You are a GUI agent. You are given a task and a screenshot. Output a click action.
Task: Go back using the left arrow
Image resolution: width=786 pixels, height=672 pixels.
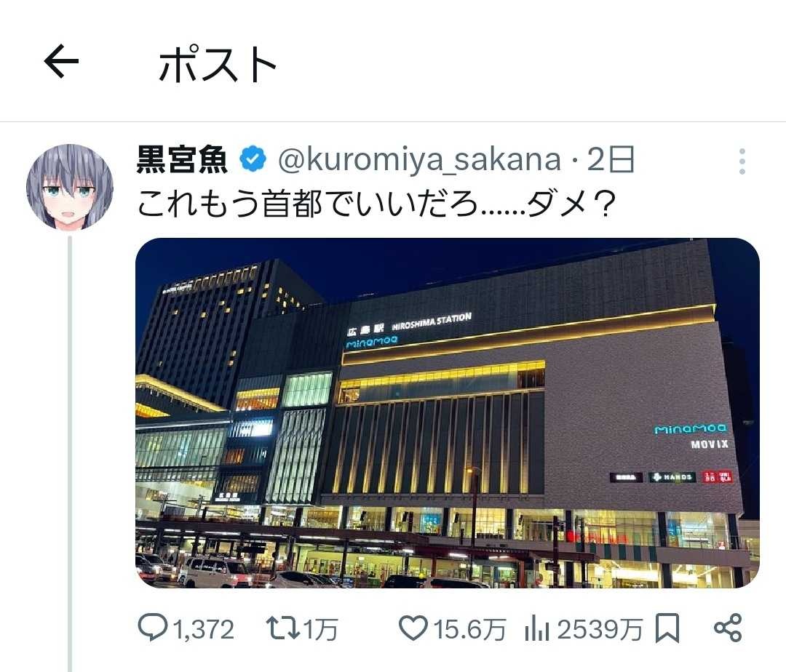click(61, 61)
